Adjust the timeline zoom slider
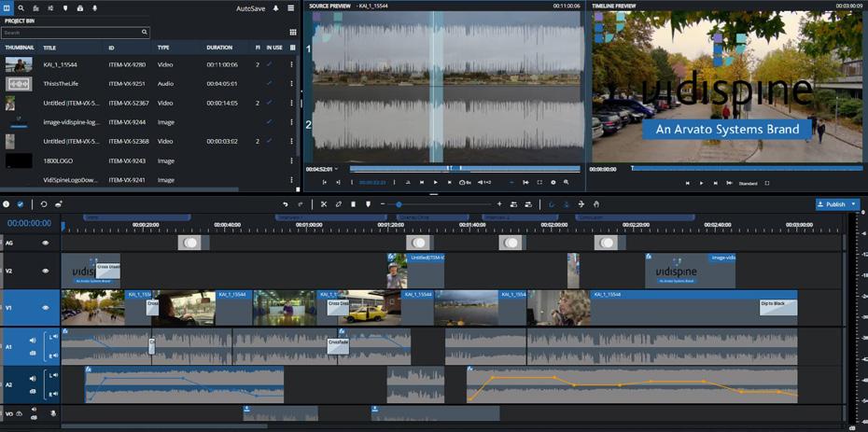This screenshot has width=868, height=432. (x=399, y=203)
